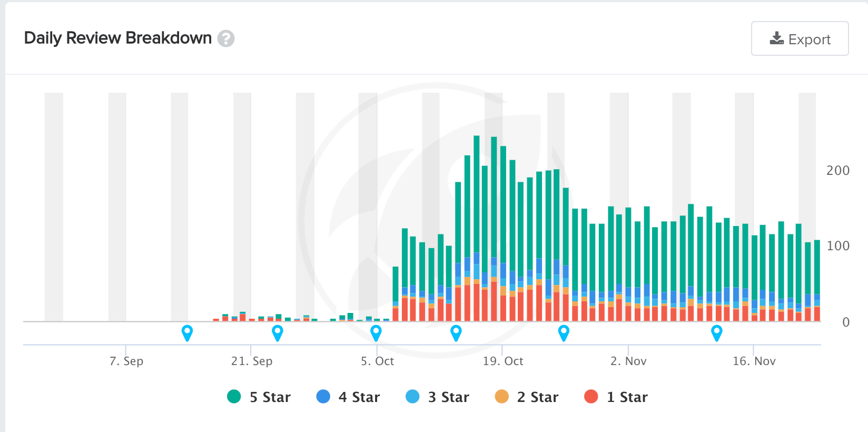Screen dimensions: 868x432
Task: Click the Daily Review Breakdown title
Action: click(x=118, y=38)
